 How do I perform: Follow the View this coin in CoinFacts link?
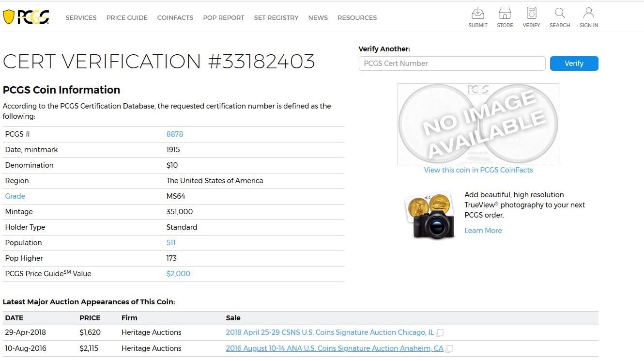(478, 170)
